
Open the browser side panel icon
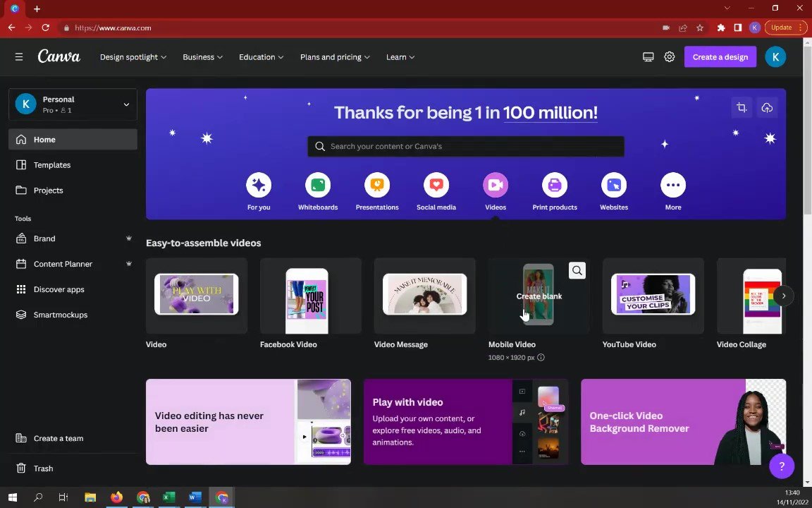(738, 28)
